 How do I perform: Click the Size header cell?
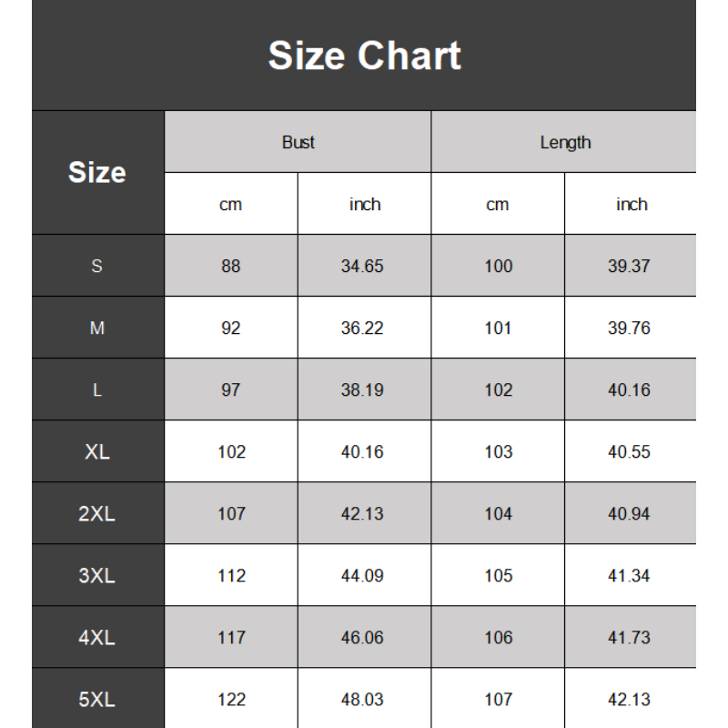click(x=97, y=173)
